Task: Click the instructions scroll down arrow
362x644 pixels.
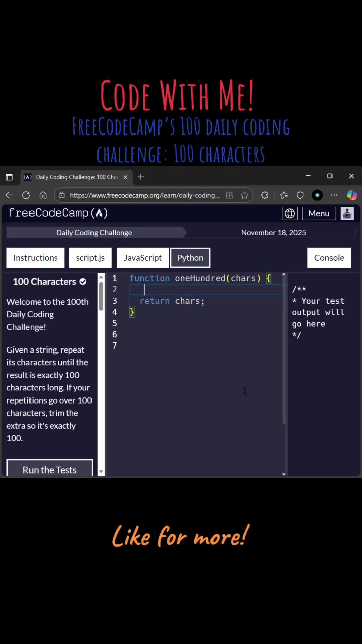Action: click(101, 472)
